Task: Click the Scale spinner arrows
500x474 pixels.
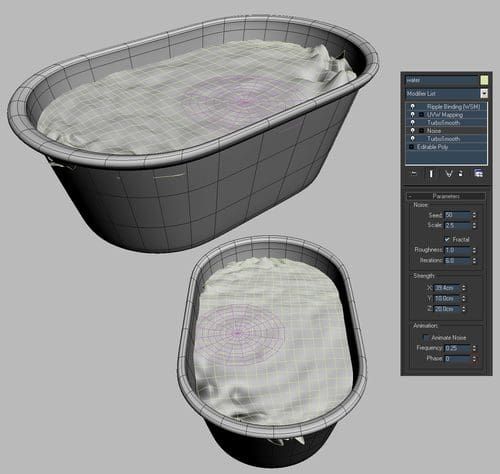Action: point(474,225)
